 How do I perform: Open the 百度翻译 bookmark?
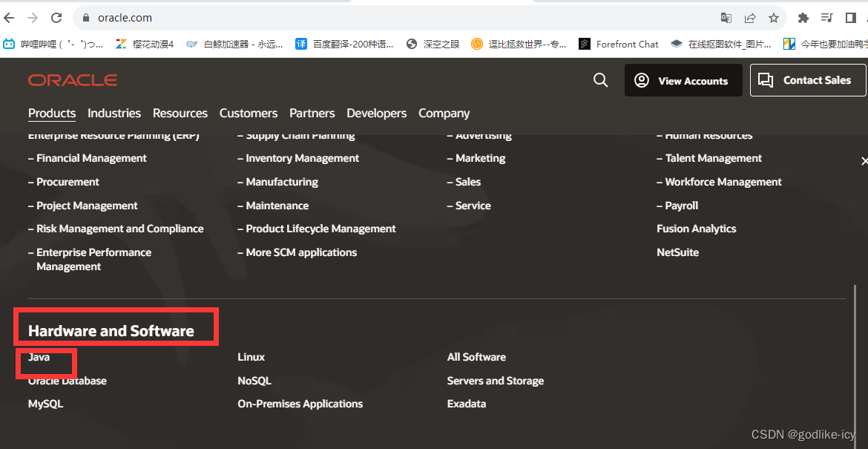pyautogui.click(x=344, y=45)
